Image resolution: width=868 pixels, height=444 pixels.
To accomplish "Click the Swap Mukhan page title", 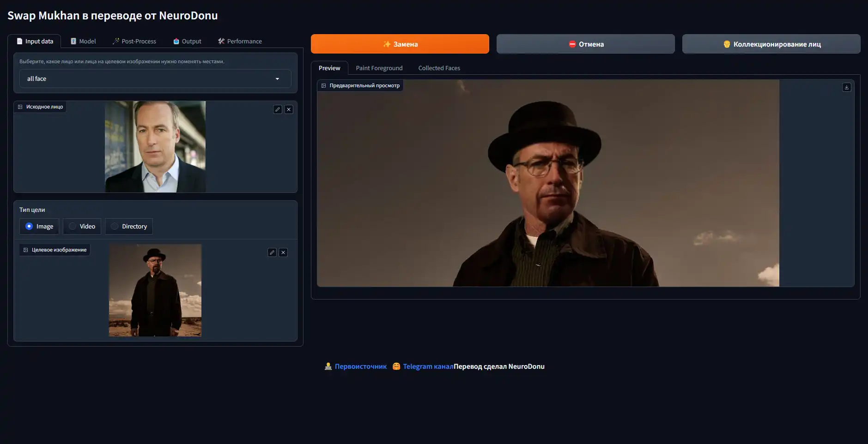I will point(112,15).
